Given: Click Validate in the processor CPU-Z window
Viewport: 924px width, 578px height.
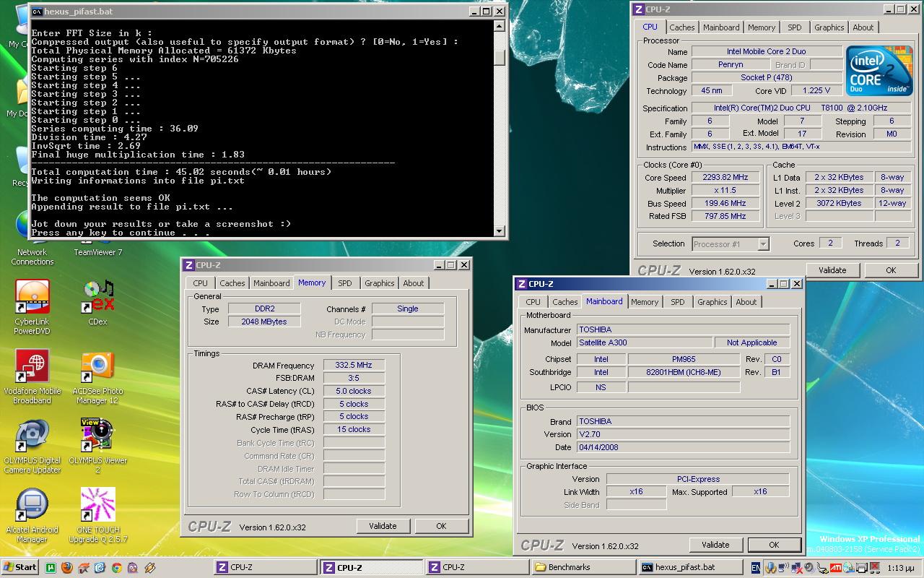Looking at the screenshot, I should pyautogui.click(x=832, y=270).
